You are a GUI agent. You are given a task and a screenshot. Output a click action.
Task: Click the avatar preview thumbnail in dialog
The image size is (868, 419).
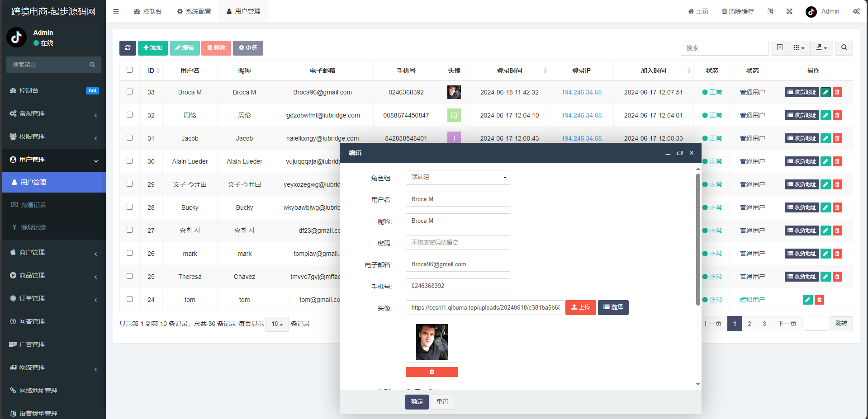tap(432, 342)
